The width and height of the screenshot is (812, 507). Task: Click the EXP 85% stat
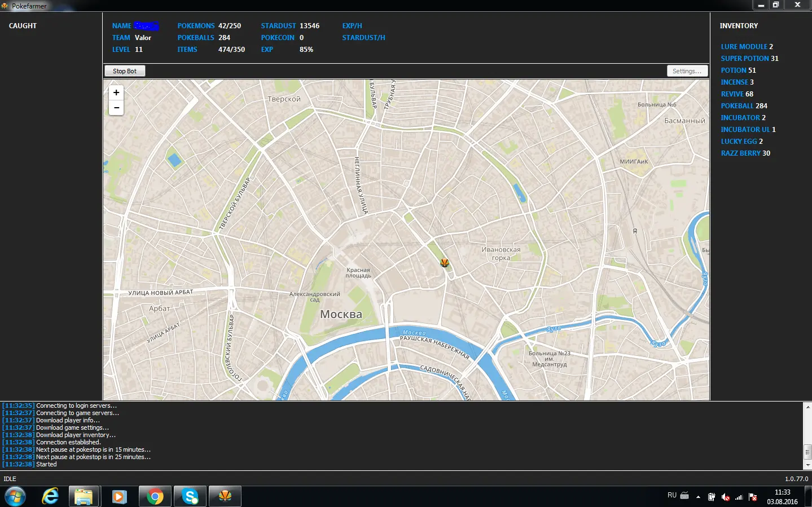click(287, 50)
